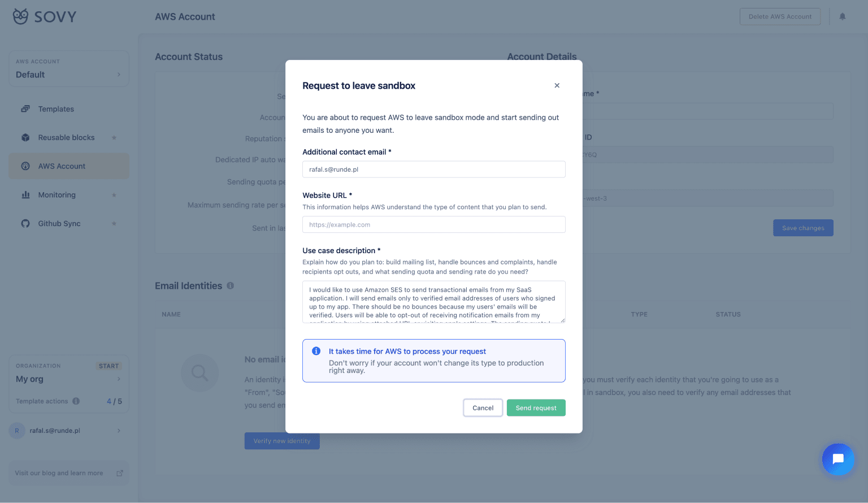Click the Reusable blocks cube icon
Viewport: 868px width, 503px height.
tap(25, 137)
